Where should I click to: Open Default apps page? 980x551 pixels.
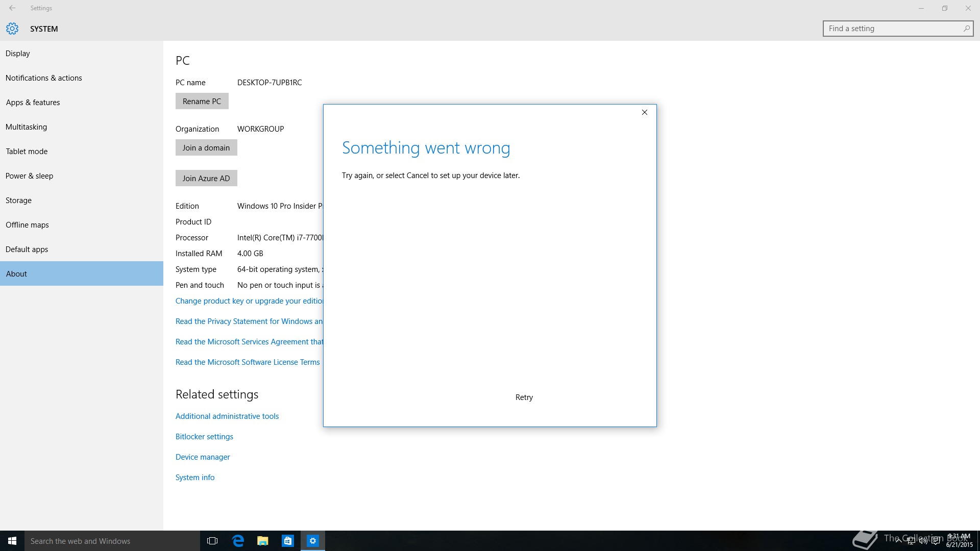82,249
